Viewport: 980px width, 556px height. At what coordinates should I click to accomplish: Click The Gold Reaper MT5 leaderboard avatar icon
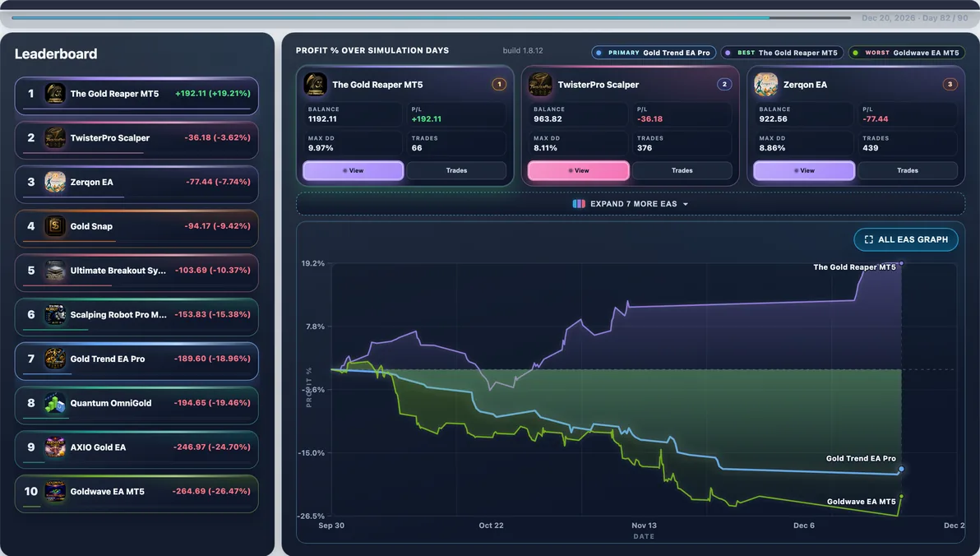pyautogui.click(x=55, y=93)
